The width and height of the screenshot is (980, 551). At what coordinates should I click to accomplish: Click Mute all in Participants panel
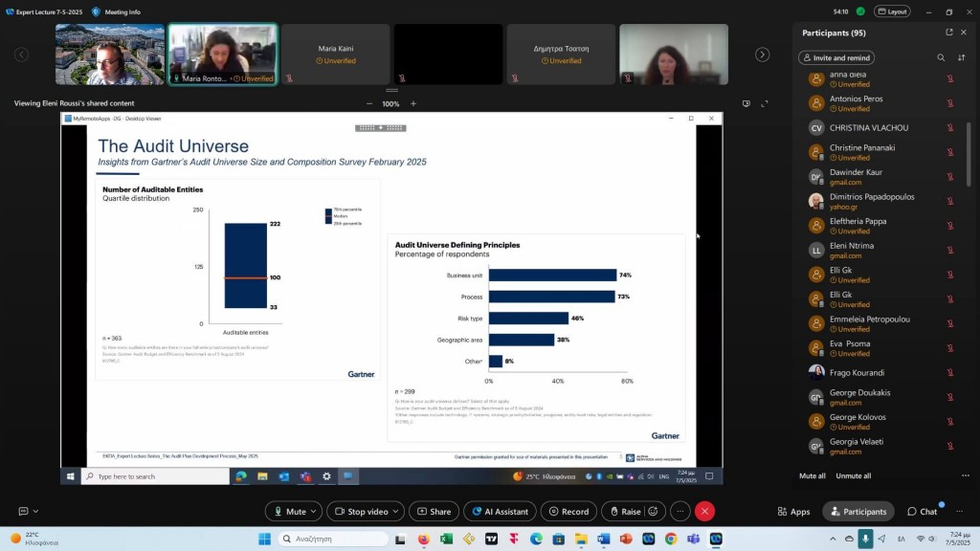[x=812, y=476]
